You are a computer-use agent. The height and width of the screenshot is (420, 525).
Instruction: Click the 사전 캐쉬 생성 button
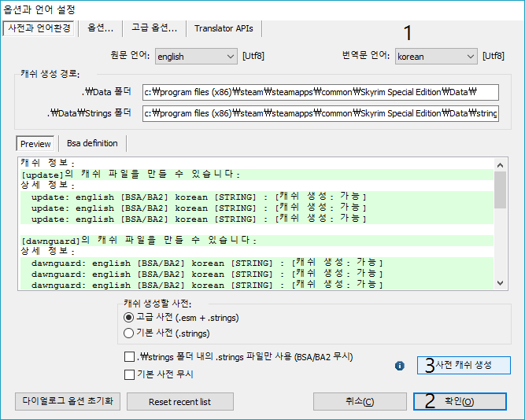pos(464,365)
